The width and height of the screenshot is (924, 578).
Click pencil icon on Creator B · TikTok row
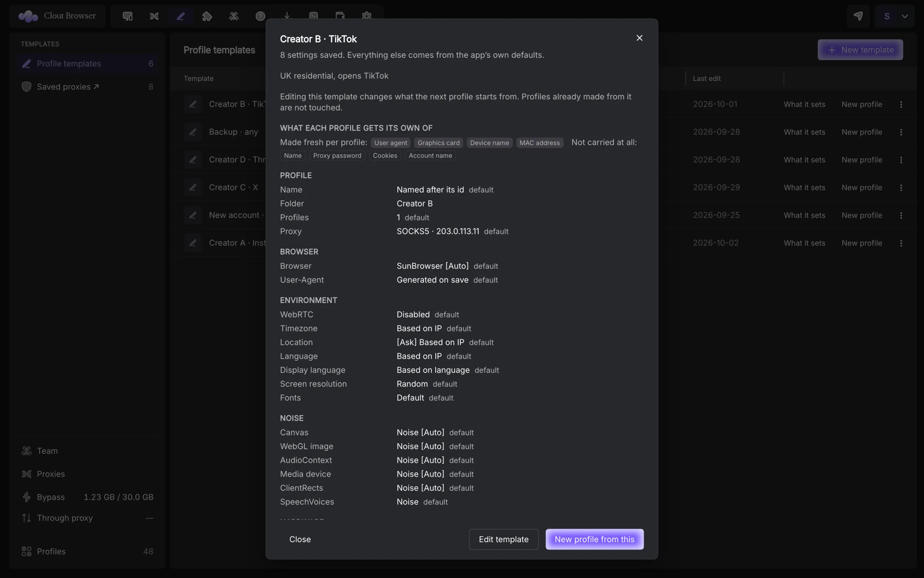[x=193, y=104]
